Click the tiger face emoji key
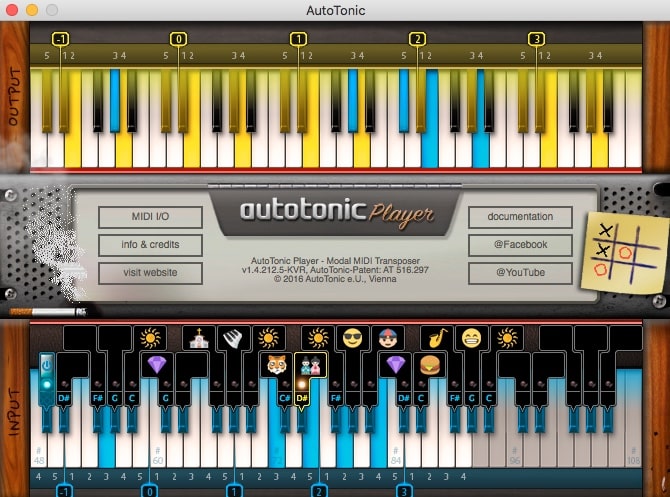 coord(275,364)
